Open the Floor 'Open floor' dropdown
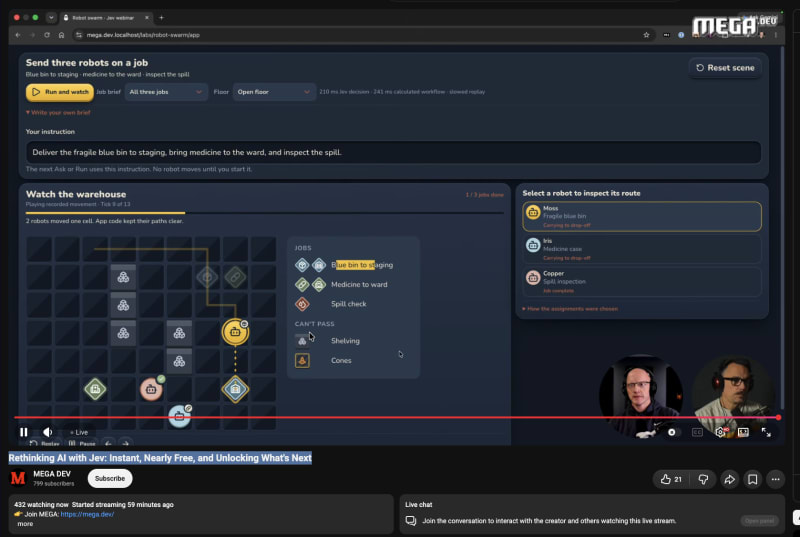 pos(274,92)
